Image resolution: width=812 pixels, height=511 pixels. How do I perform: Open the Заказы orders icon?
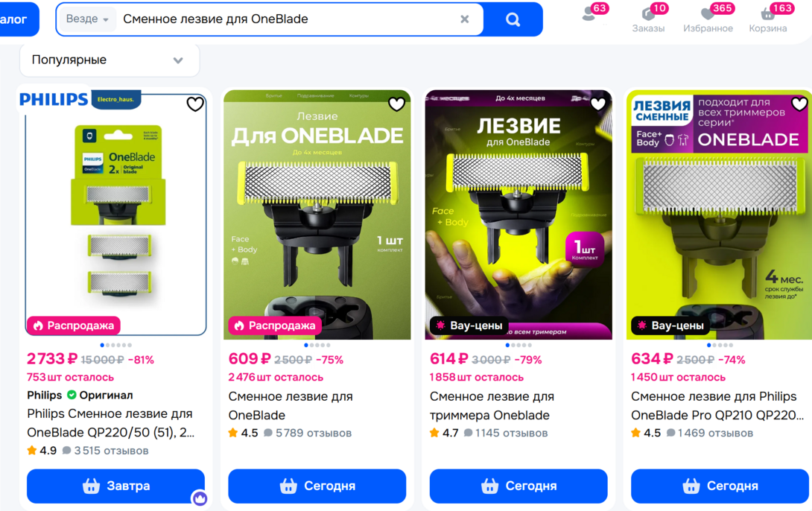pos(648,19)
